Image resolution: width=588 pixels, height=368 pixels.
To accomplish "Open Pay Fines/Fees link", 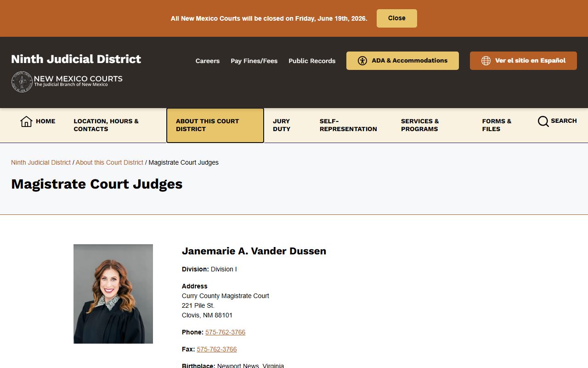I will [254, 61].
